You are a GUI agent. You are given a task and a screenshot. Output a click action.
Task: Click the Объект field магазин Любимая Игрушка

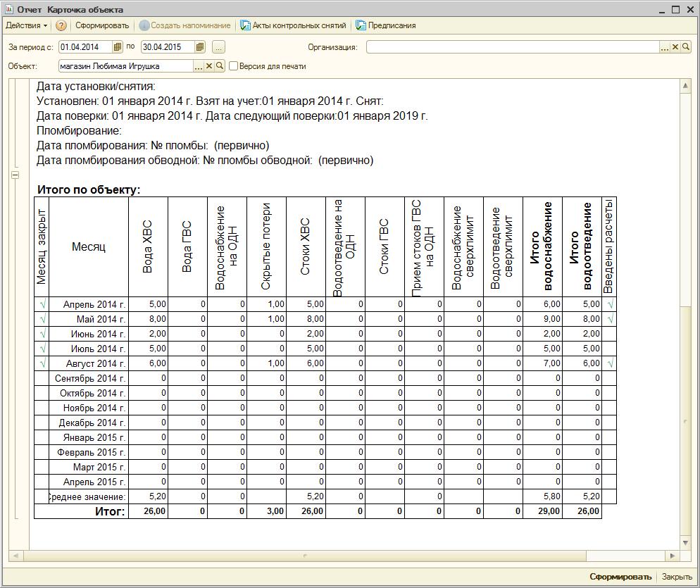(126, 66)
